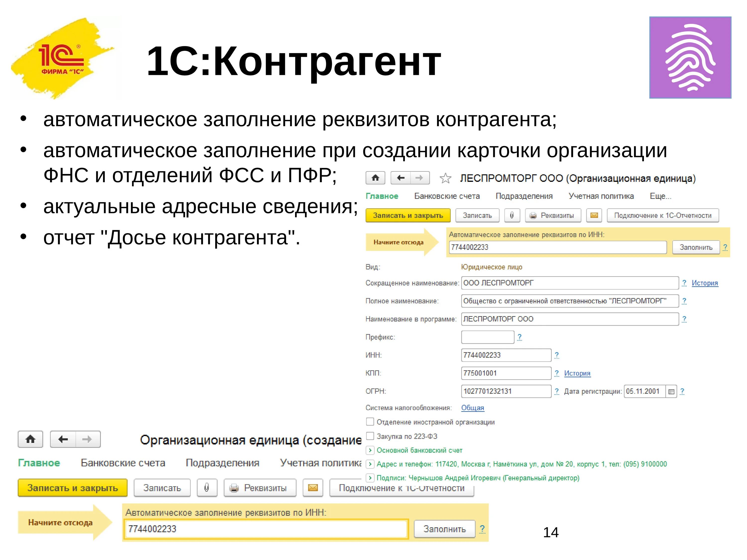Viewport: 747px width, 560px height.
Task: Check Закупка по 223-ФЗ option
Action: point(370,436)
